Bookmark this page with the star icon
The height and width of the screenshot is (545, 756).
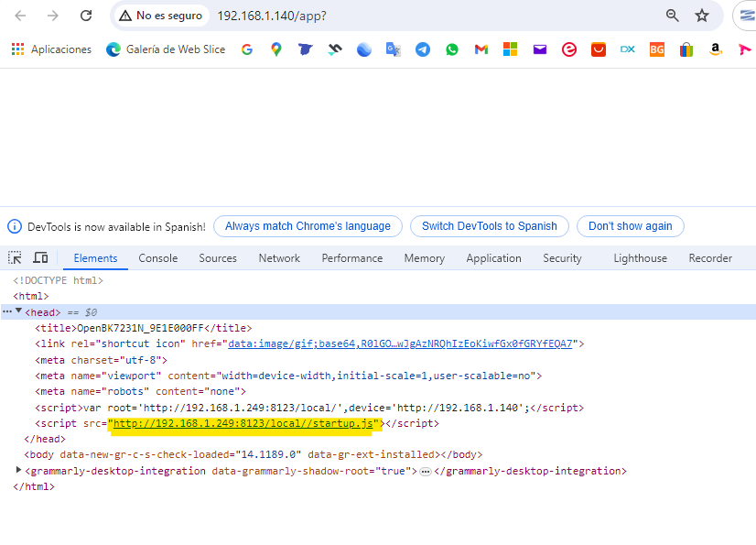pyautogui.click(x=701, y=16)
